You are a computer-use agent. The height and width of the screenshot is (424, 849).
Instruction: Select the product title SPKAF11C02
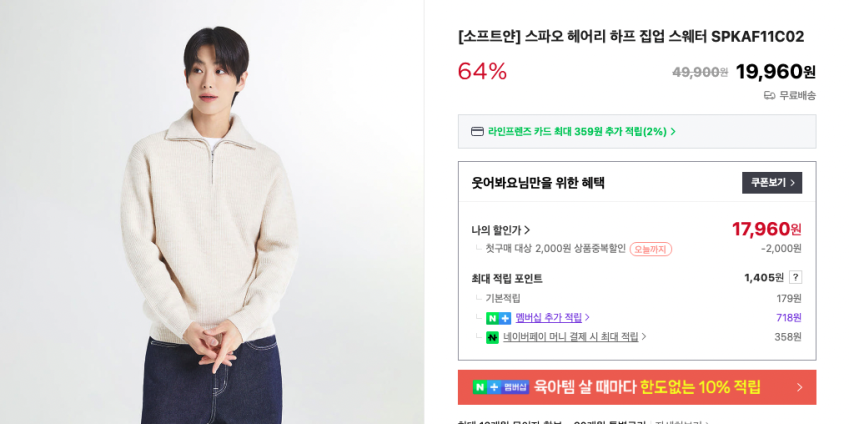(631, 37)
